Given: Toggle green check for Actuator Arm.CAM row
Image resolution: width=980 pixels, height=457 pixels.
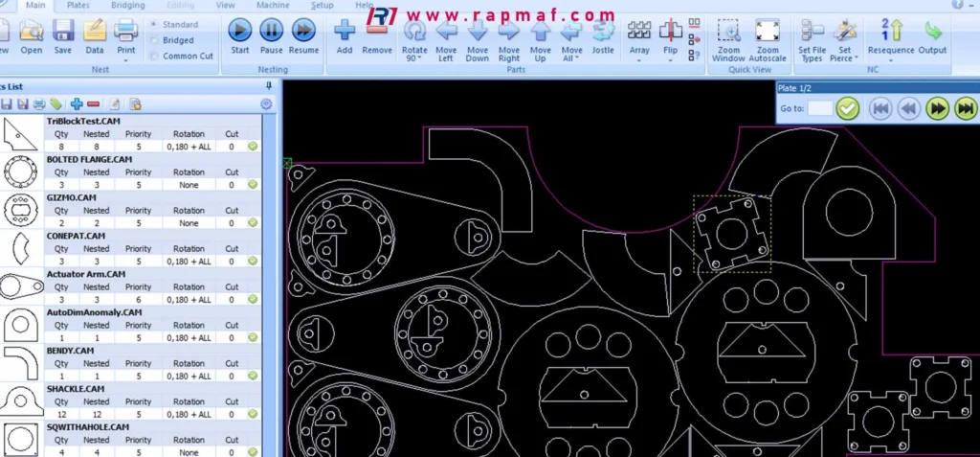Looking at the screenshot, I should pyautogui.click(x=253, y=299).
